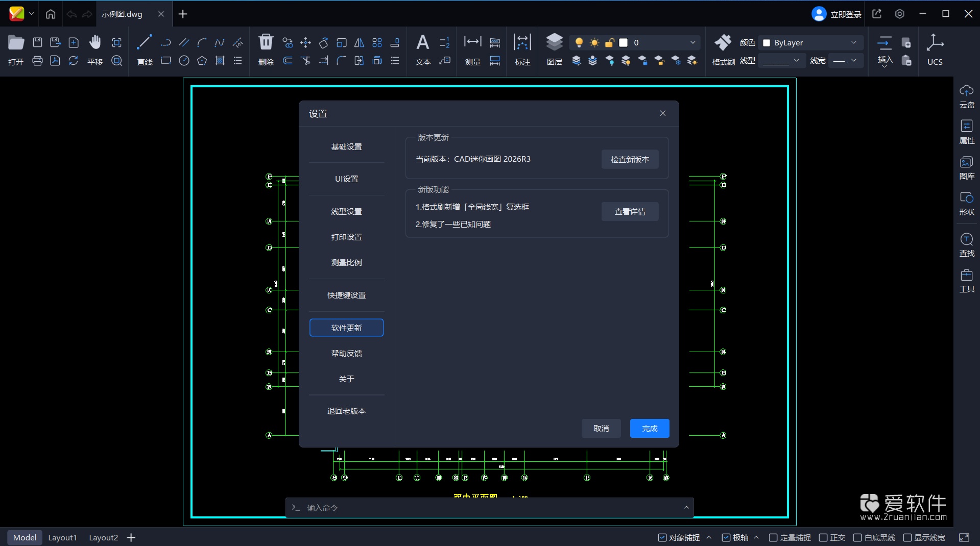Open the 云盘 cloud drive sidebar icon
Screen dimensions: 980x546
click(x=966, y=91)
